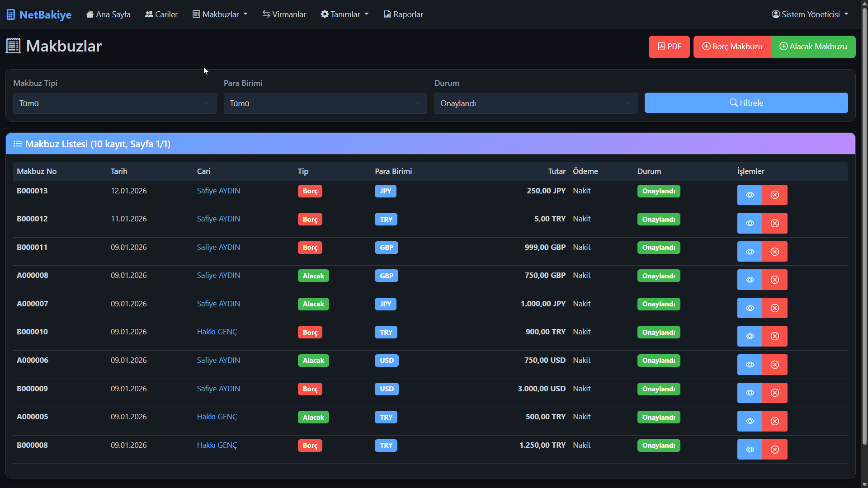Screen dimensions: 868x488
Task: View receipt A000005 eye icon
Action: (750, 421)
